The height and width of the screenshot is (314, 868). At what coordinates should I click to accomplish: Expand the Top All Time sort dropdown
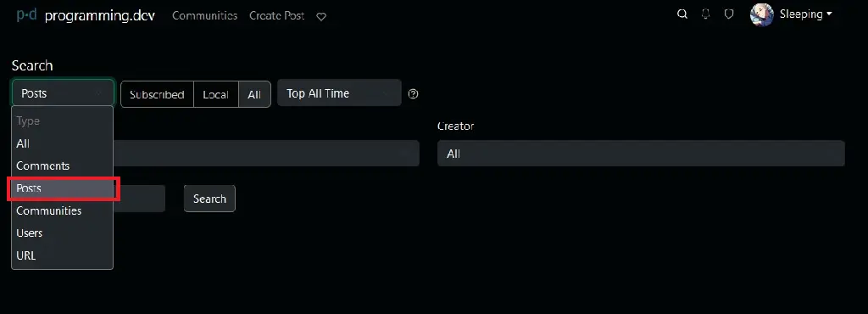pyautogui.click(x=339, y=93)
